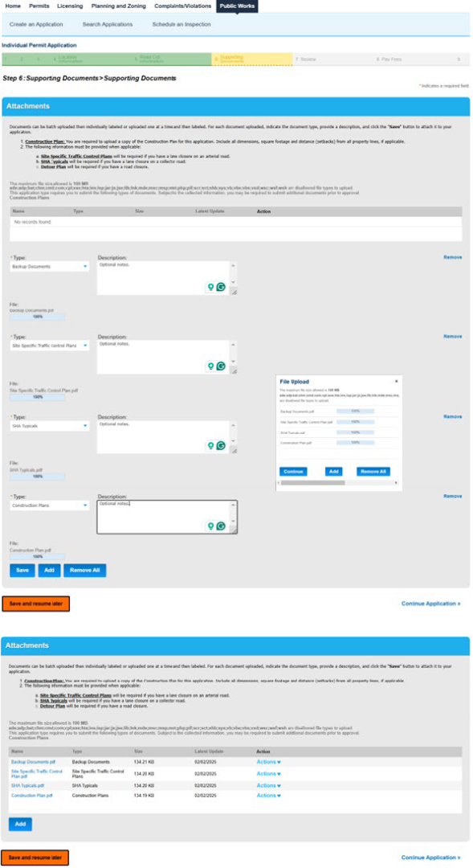473x868 pixels.
Task: Click Grammarly icon in Backup Documents description
Action: tap(222, 287)
